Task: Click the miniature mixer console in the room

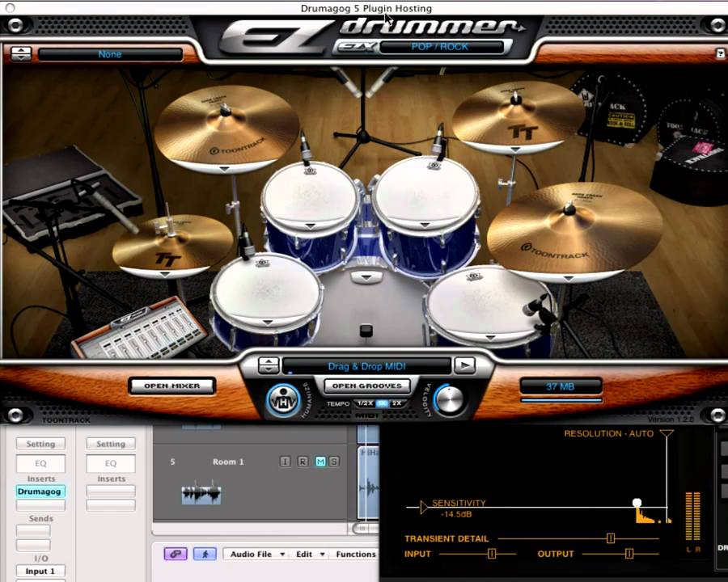Action: click(x=140, y=329)
